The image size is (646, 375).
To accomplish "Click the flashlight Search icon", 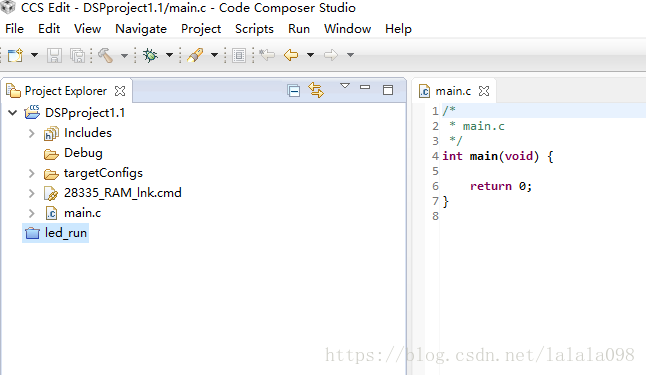I will click(195, 55).
